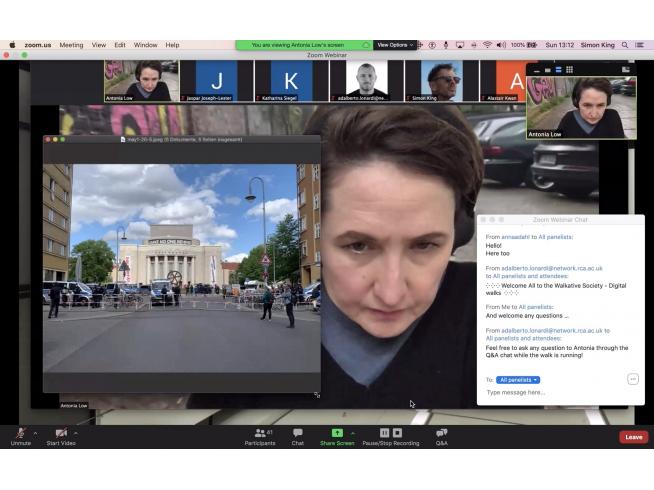Image resolution: width=654 pixels, height=490 pixels.
Task: Open macOS Spotlight search icon
Action: (625, 45)
